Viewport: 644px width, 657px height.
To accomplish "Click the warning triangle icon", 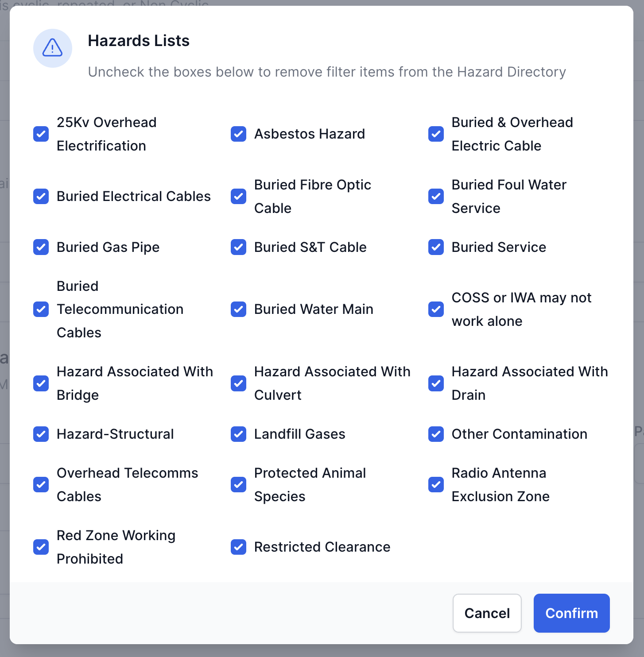I will [53, 49].
